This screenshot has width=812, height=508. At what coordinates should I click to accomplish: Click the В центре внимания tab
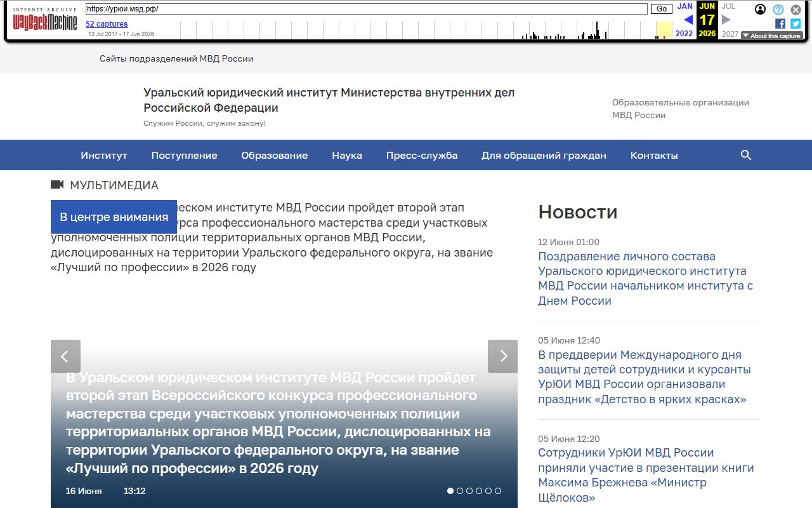114,217
